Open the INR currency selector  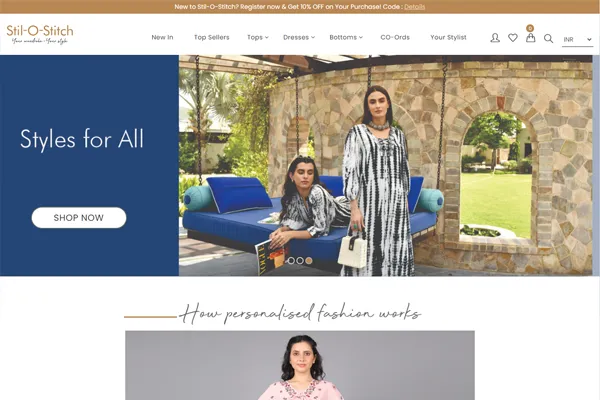click(x=577, y=39)
